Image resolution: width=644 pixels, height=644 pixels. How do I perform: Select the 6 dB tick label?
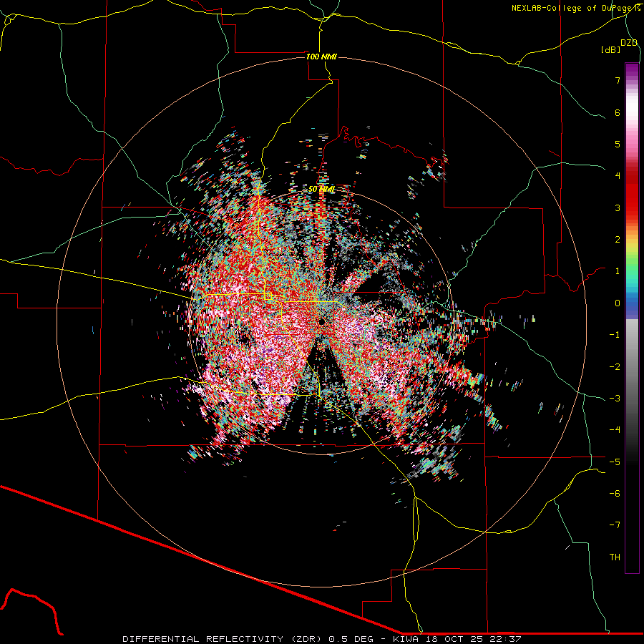pyautogui.click(x=618, y=112)
